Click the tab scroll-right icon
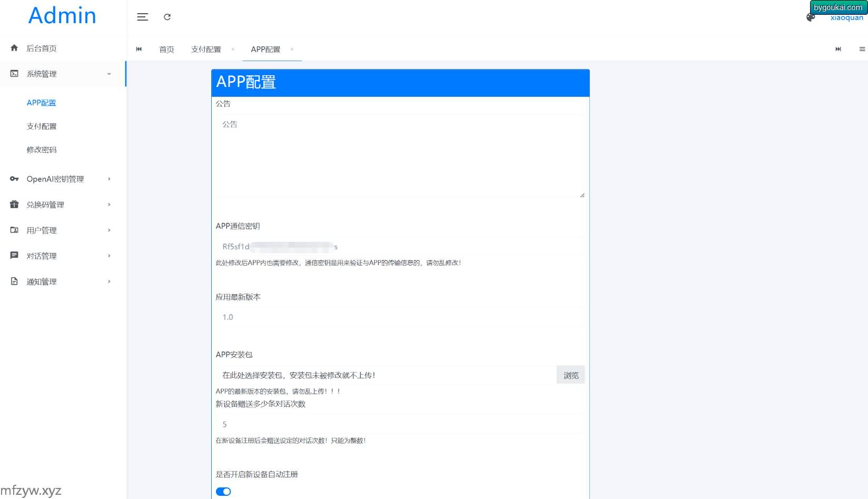 tap(838, 49)
